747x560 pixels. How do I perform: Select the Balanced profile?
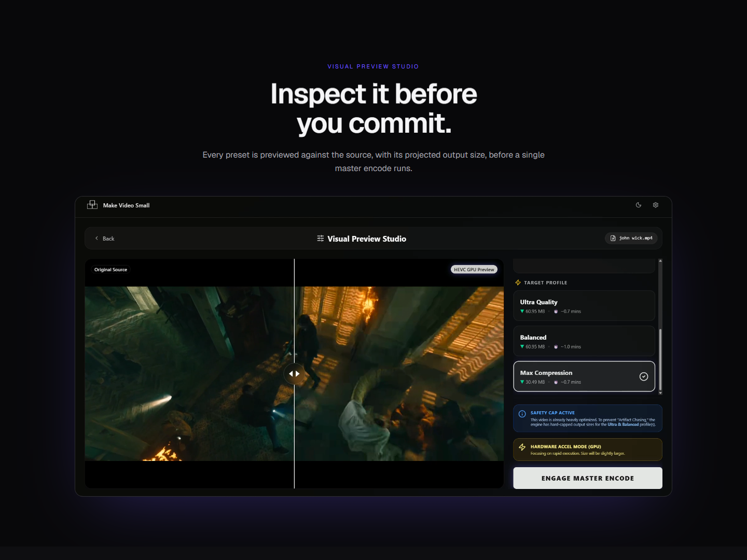point(584,341)
